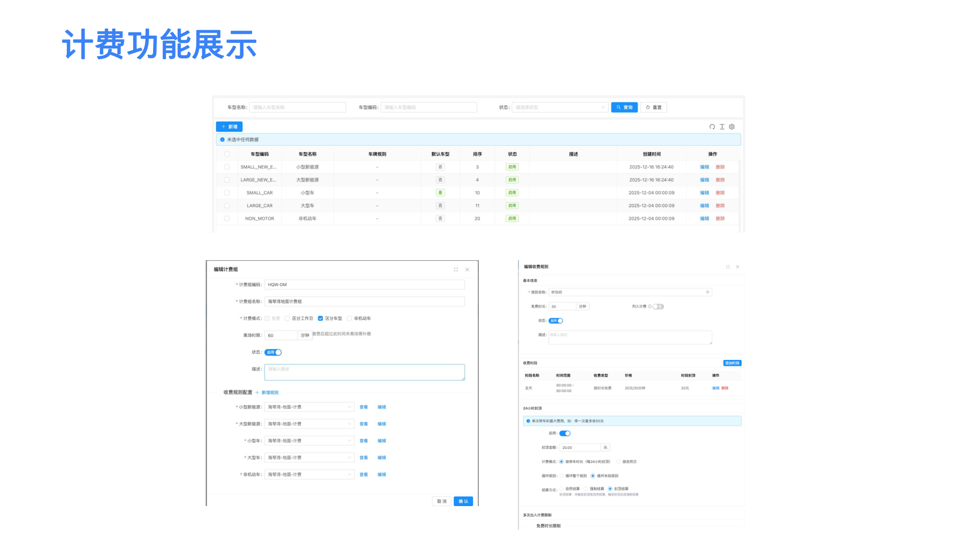Select 封顶结算 settlement radio
The image size is (980, 551).
[x=610, y=489]
